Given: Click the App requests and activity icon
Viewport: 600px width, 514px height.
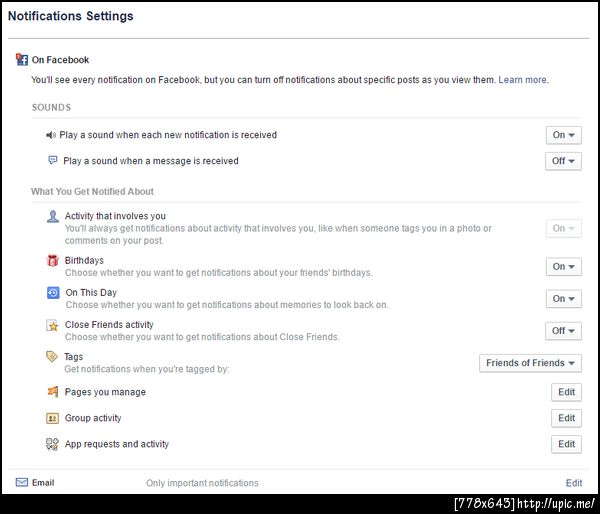Looking at the screenshot, I should coord(53,444).
